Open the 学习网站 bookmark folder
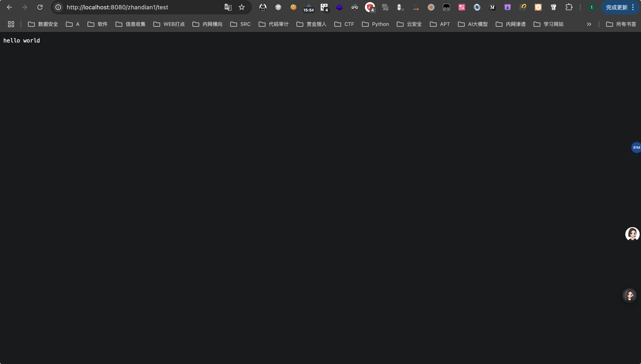This screenshot has height=364, width=641. click(548, 24)
